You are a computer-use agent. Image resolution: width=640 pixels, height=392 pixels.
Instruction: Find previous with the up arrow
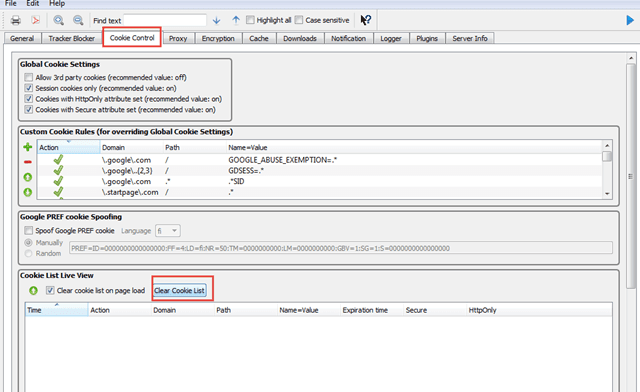coord(236,20)
